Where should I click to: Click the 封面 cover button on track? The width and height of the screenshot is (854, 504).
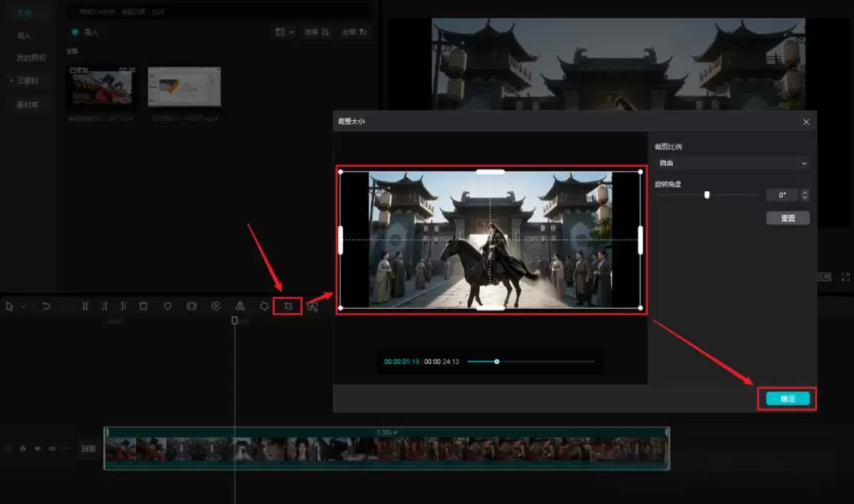[89, 449]
